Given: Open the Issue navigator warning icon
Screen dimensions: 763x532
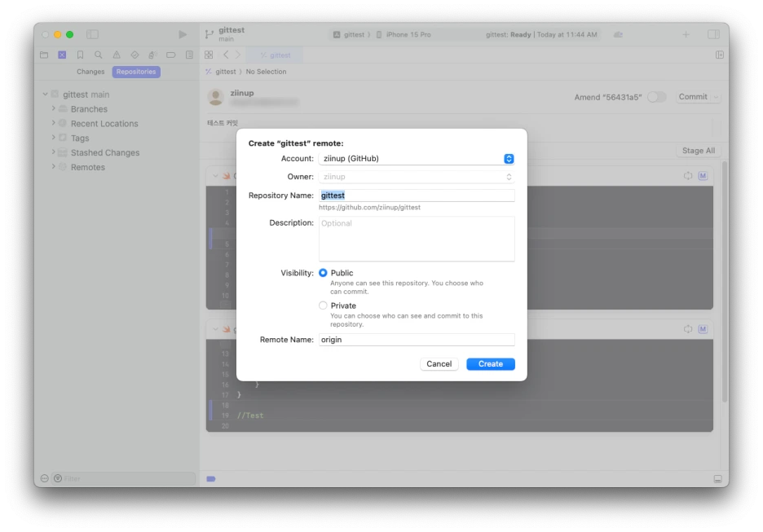Looking at the screenshot, I should [117, 55].
